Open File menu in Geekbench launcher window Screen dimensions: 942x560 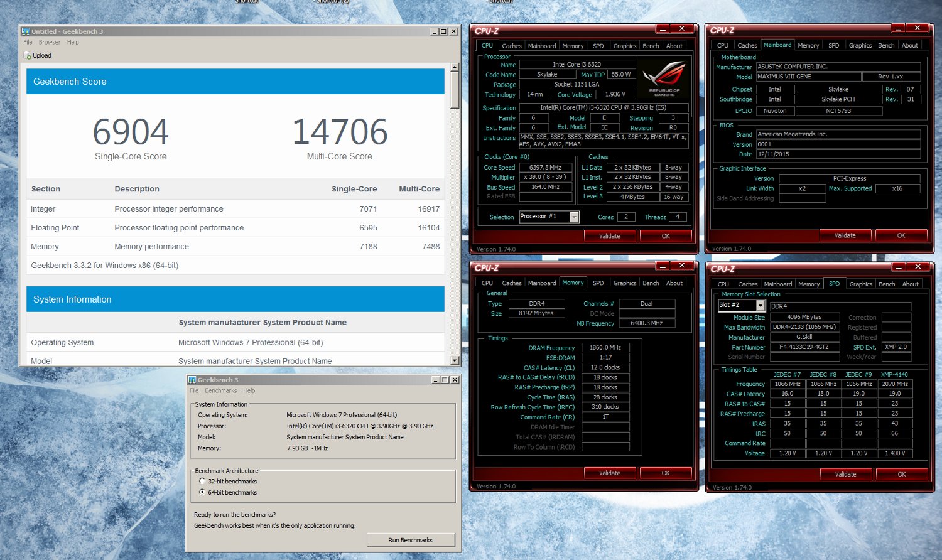click(194, 390)
